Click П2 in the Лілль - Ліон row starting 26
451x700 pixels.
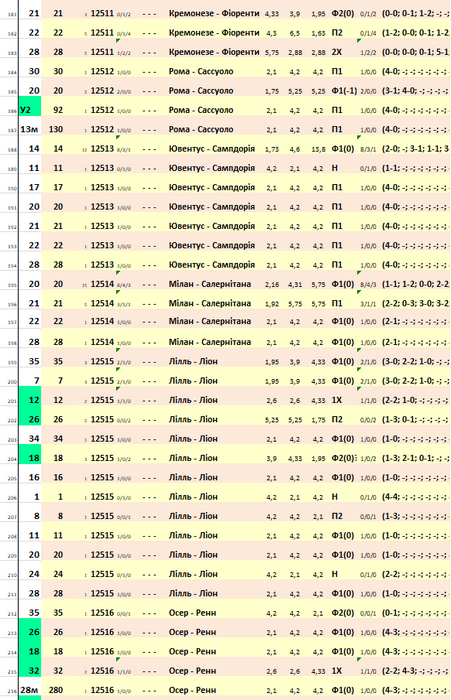pos(337,419)
